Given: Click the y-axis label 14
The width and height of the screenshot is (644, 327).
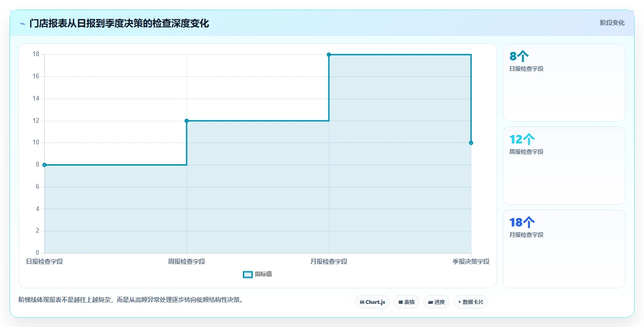Looking at the screenshot, I should (x=36, y=99).
